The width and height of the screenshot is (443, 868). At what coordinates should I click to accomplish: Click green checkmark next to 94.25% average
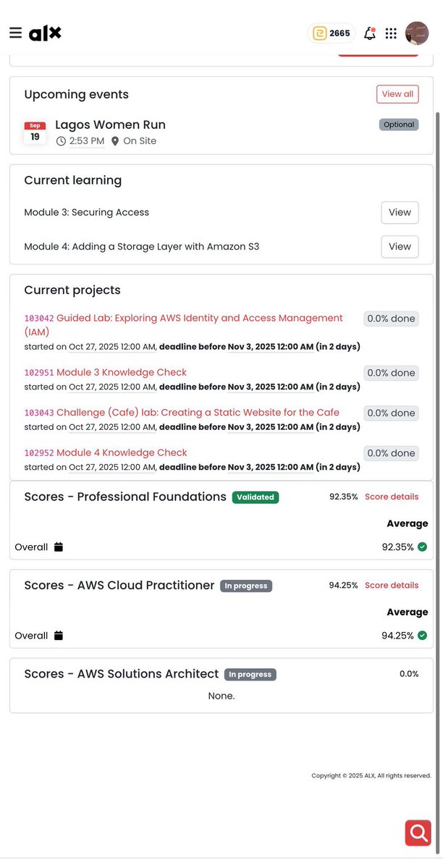[x=422, y=636]
